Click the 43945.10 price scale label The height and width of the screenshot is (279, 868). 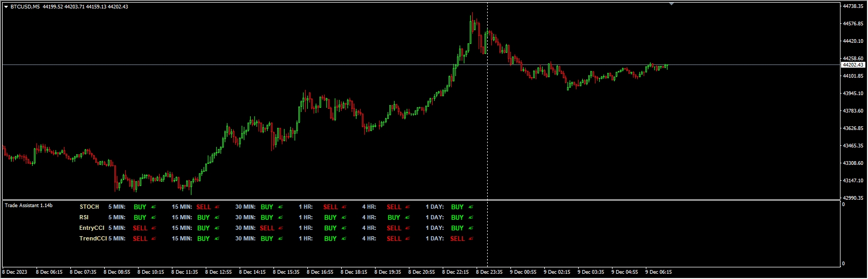[853, 94]
